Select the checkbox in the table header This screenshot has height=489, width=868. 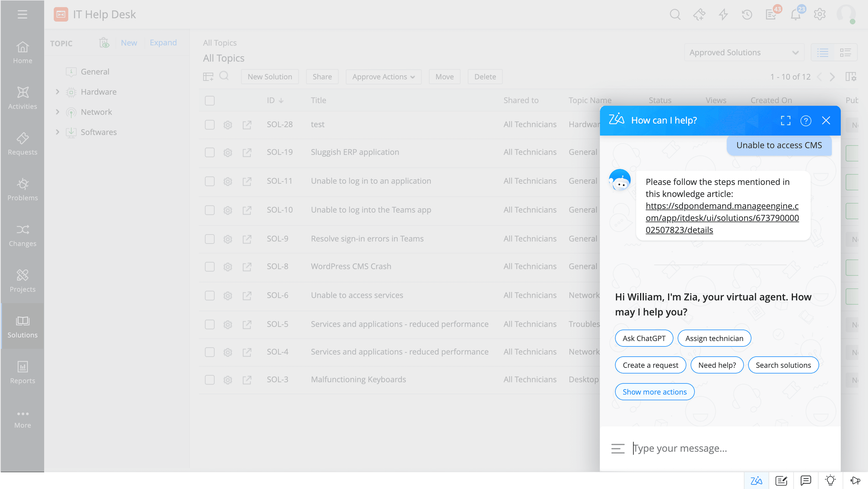[x=209, y=100]
